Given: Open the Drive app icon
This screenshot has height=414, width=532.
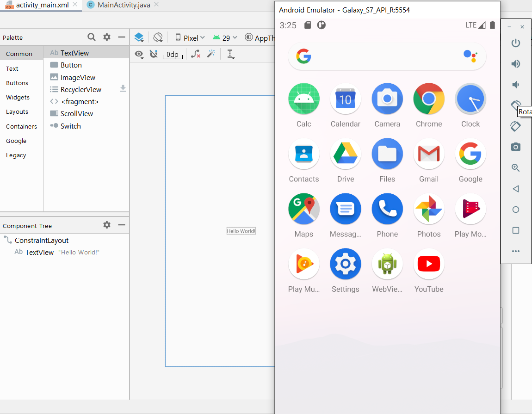Looking at the screenshot, I should click(x=346, y=154).
